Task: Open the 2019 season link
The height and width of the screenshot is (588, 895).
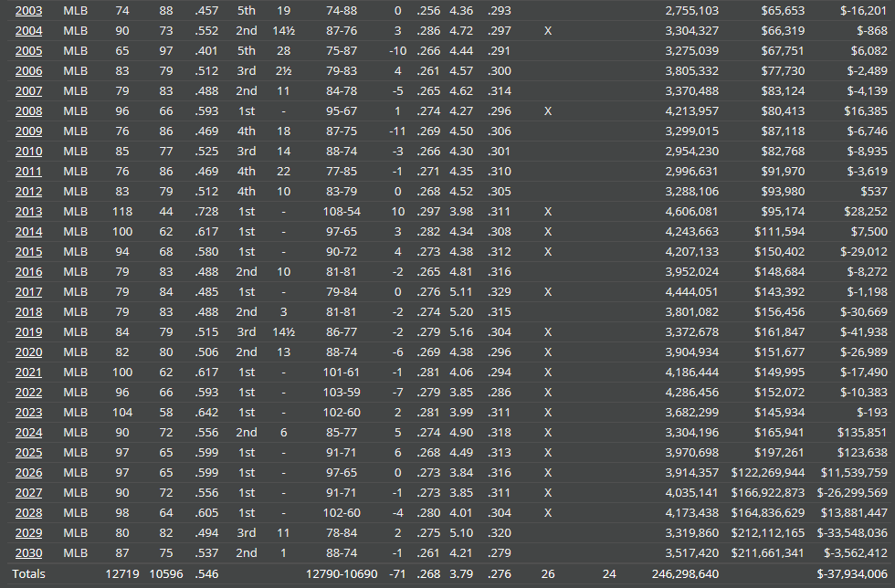Action: point(28,331)
